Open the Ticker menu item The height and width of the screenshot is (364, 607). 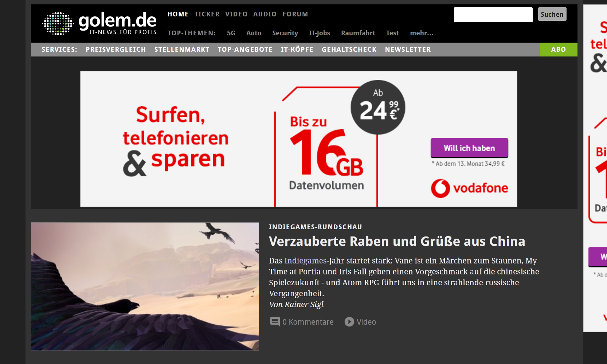click(207, 14)
